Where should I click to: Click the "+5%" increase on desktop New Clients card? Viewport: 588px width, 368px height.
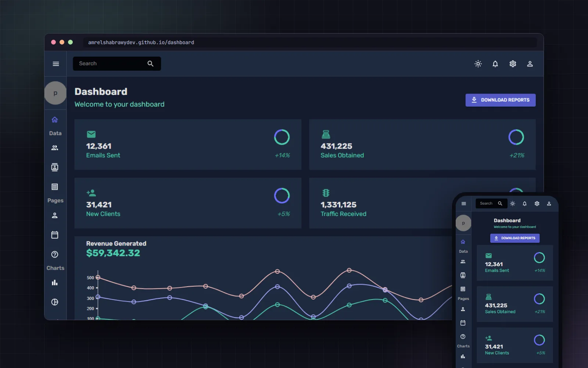point(284,214)
